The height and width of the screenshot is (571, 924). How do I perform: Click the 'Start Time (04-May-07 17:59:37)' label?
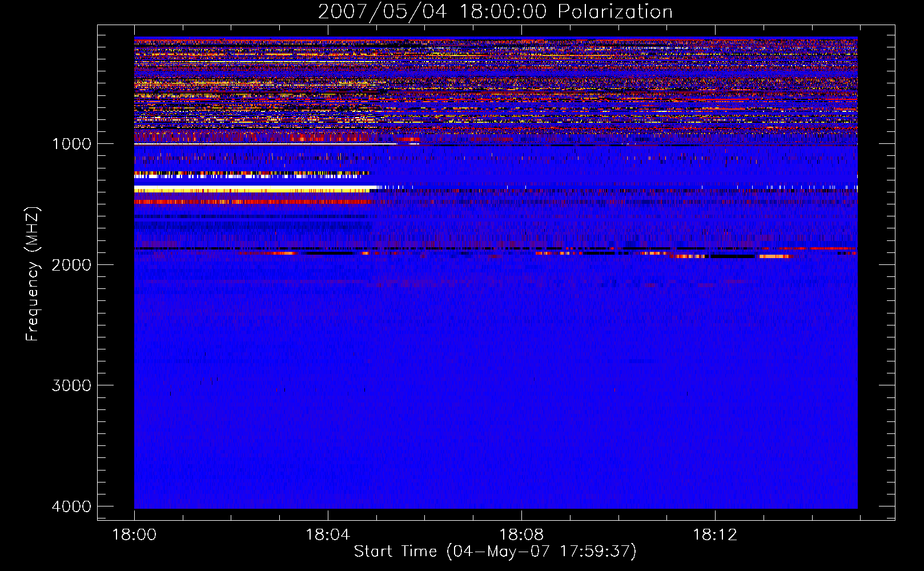click(x=495, y=552)
